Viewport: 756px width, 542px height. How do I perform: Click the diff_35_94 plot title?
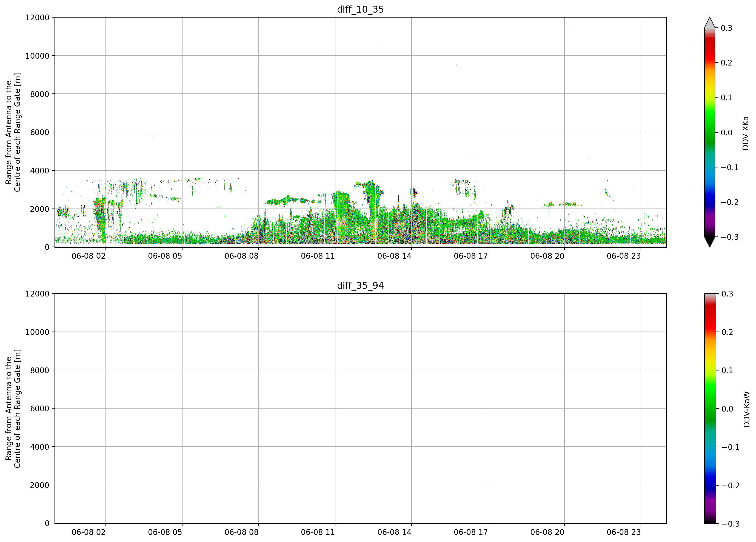pos(360,286)
